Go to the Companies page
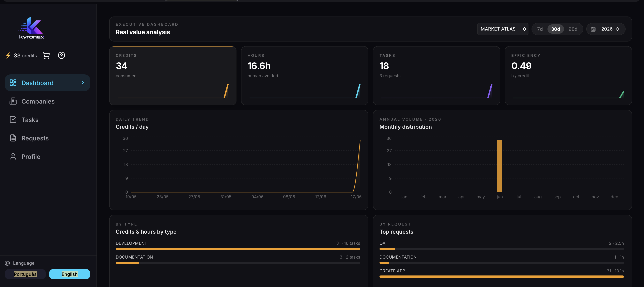The image size is (644, 287). point(47,101)
